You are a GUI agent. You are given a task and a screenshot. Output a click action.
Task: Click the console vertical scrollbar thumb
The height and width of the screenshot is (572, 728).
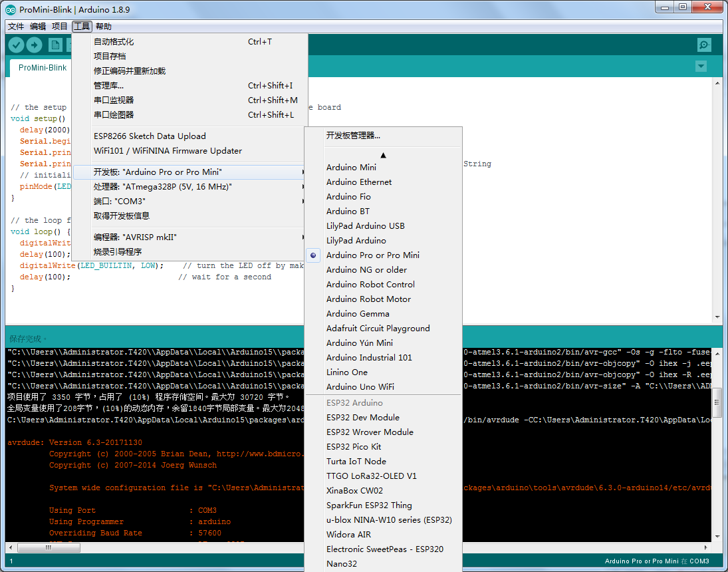coord(717,402)
